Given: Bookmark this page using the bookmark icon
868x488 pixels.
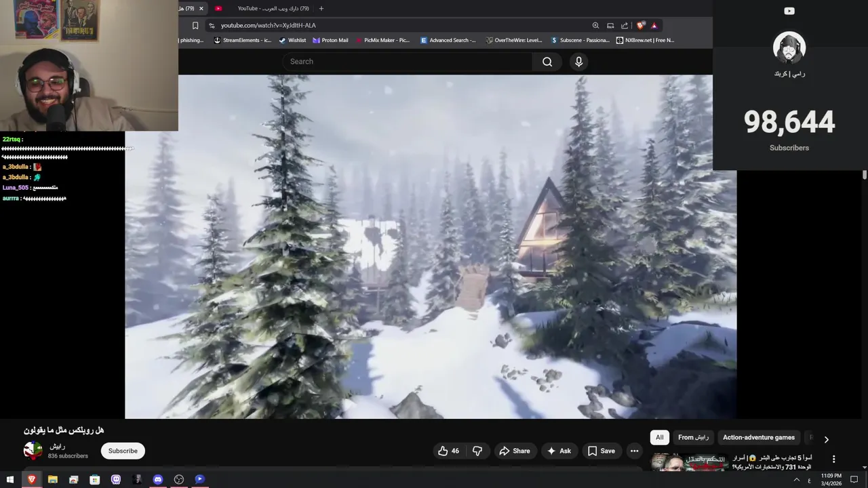Looking at the screenshot, I should (x=195, y=26).
